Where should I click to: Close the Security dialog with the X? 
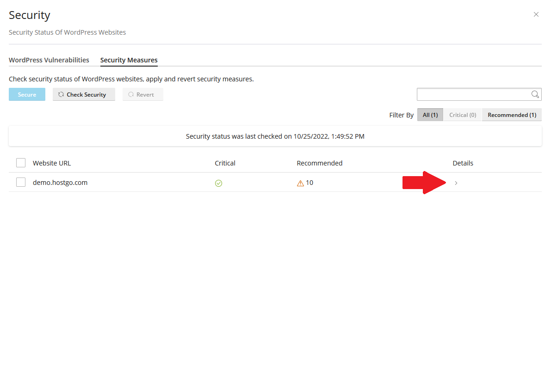[536, 14]
